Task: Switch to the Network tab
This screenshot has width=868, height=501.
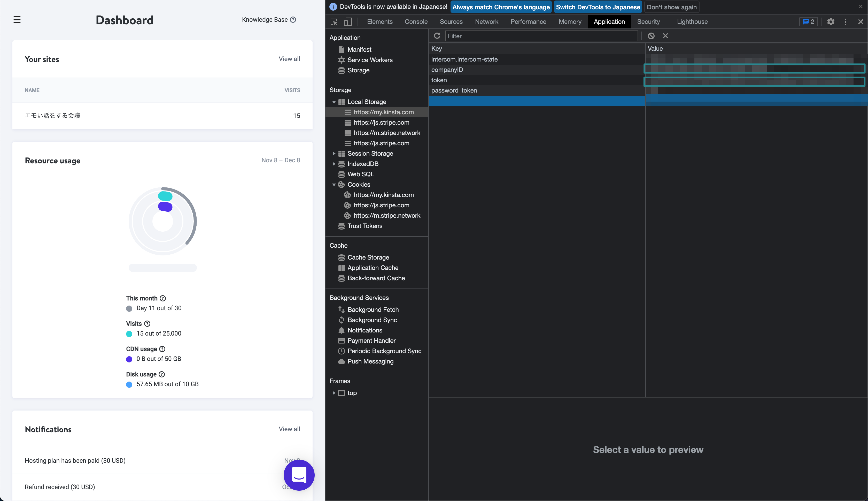Action: tap(486, 22)
